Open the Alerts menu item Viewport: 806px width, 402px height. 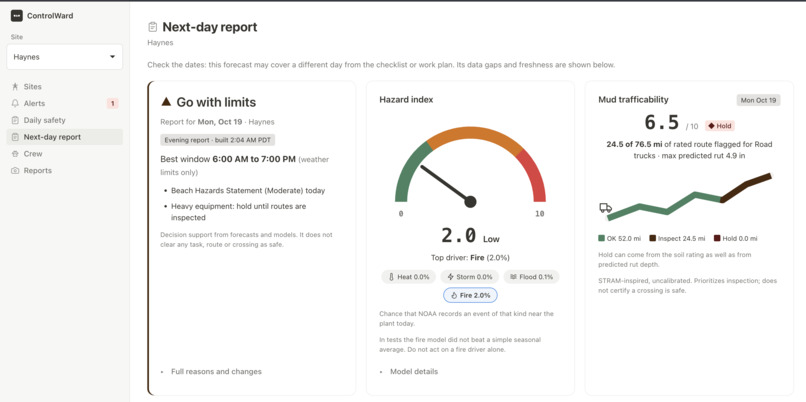pyautogui.click(x=65, y=103)
